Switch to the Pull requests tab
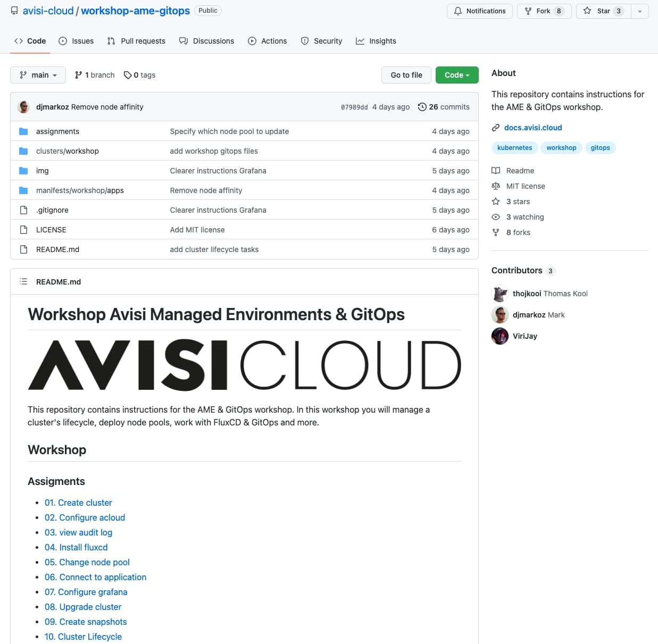 [x=136, y=40]
